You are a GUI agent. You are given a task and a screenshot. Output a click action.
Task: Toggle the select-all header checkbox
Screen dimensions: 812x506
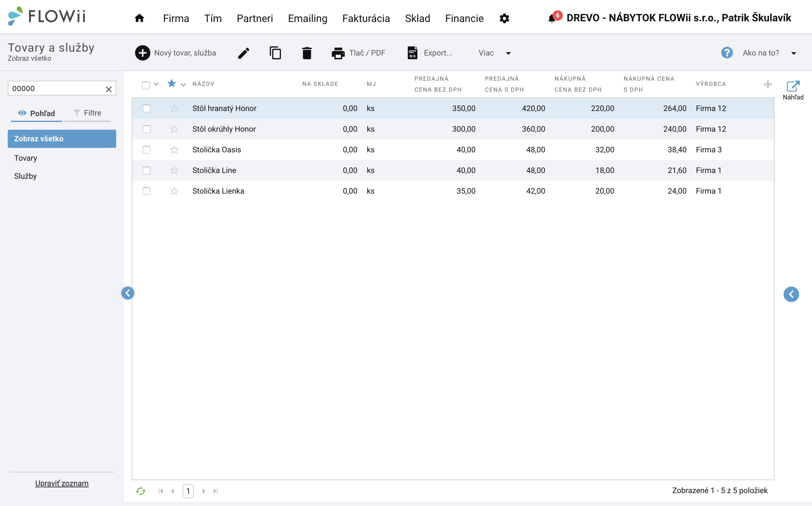point(146,85)
